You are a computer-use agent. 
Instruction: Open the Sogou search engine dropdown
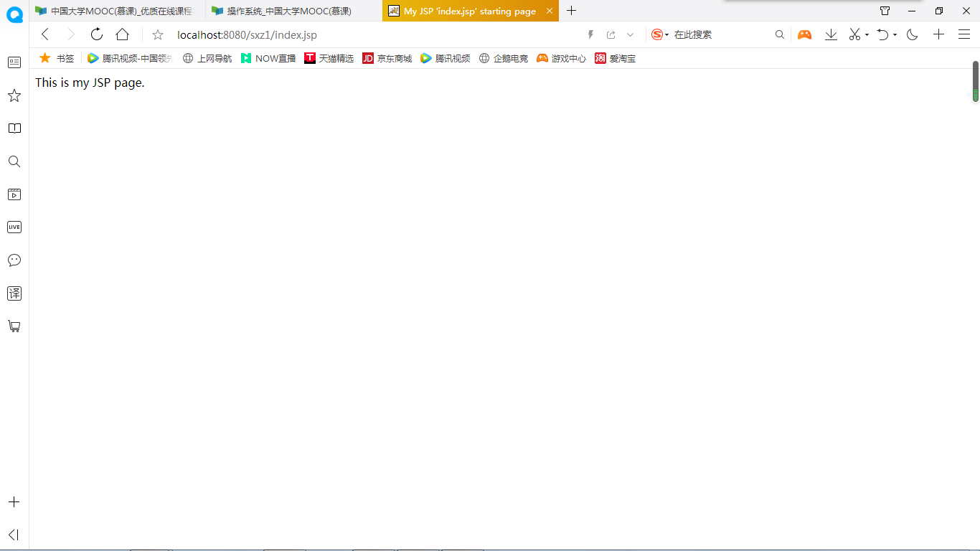[x=660, y=34]
